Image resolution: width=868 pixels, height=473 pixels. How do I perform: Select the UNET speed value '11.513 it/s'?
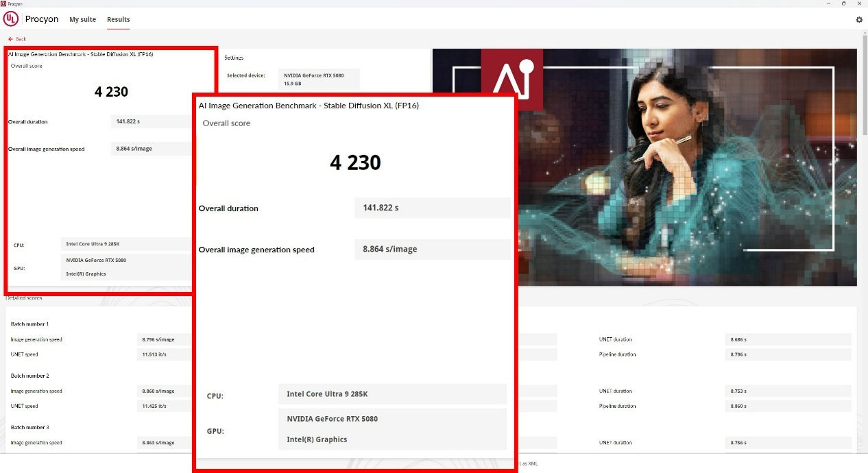point(154,354)
